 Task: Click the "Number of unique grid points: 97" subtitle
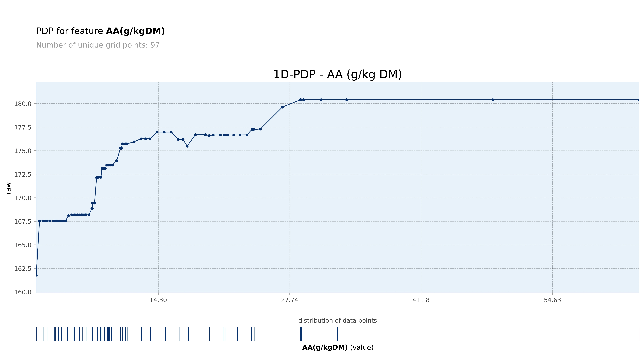coord(98,45)
